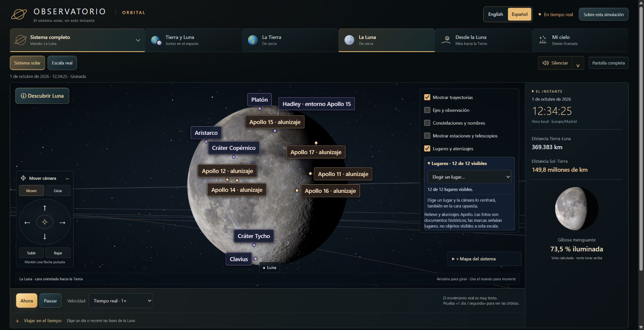This screenshot has height=330, width=644.
Task: Enable Constelaciones y nombres checkbox
Action: [427, 123]
